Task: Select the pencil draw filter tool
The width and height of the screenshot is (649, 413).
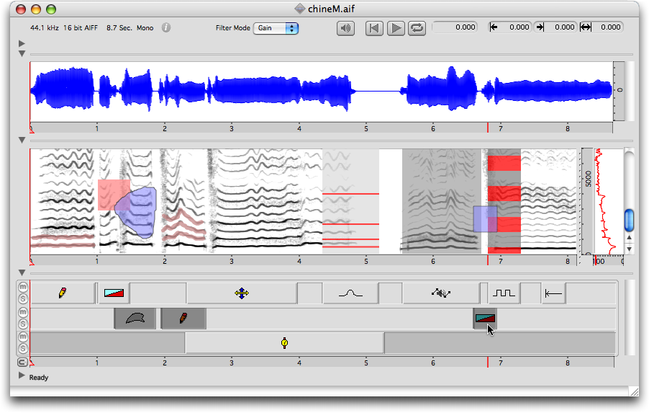Action: [x=62, y=293]
